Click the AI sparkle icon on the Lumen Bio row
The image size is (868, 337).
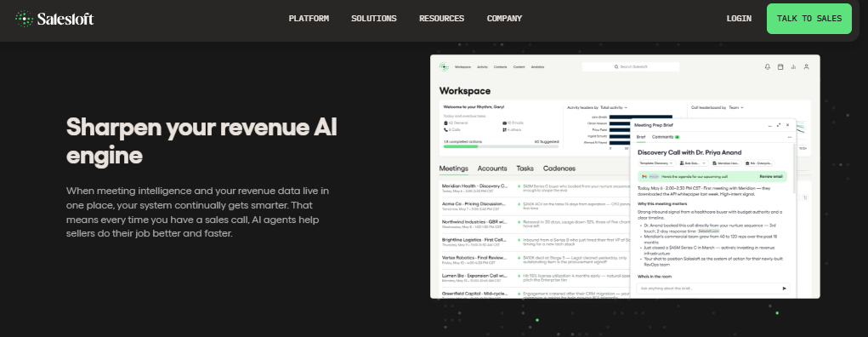519,276
